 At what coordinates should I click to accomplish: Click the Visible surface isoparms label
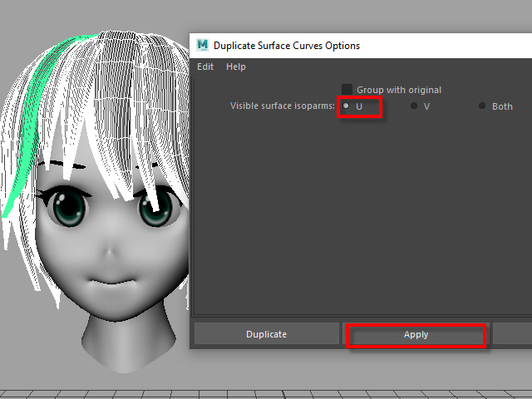tap(283, 106)
